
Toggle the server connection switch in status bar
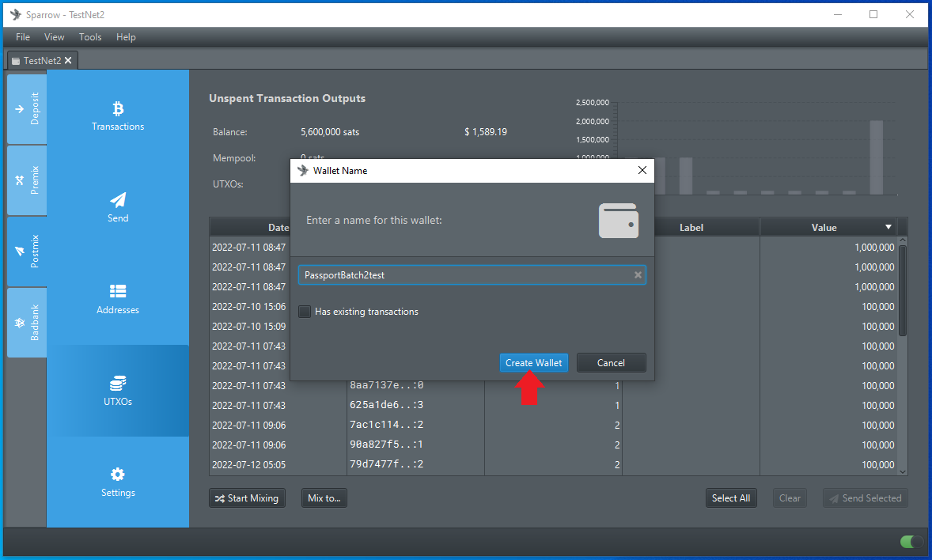[x=910, y=542]
